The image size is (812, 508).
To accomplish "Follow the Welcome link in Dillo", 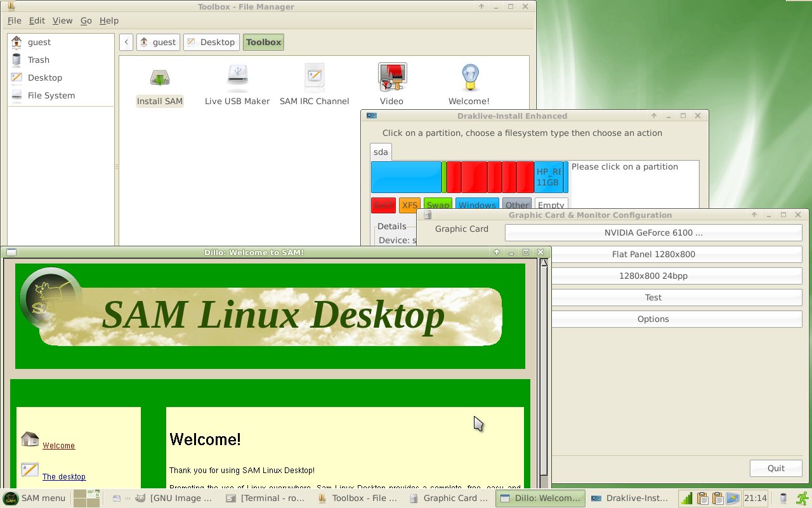I will (58, 446).
